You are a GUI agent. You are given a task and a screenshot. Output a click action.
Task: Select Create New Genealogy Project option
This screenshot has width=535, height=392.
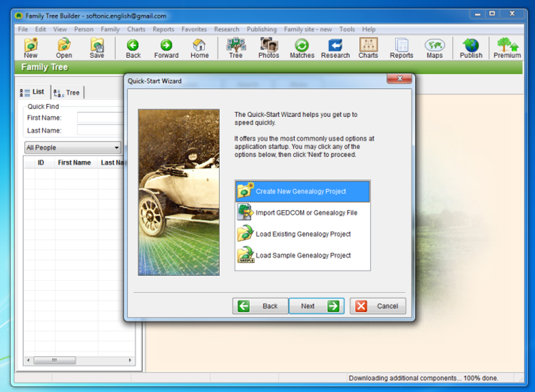point(302,192)
